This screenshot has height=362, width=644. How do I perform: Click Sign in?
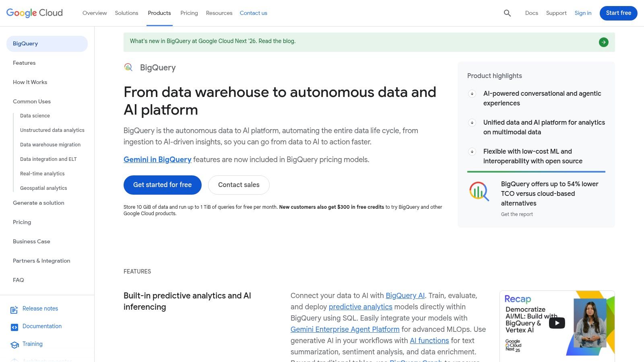coord(583,13)
